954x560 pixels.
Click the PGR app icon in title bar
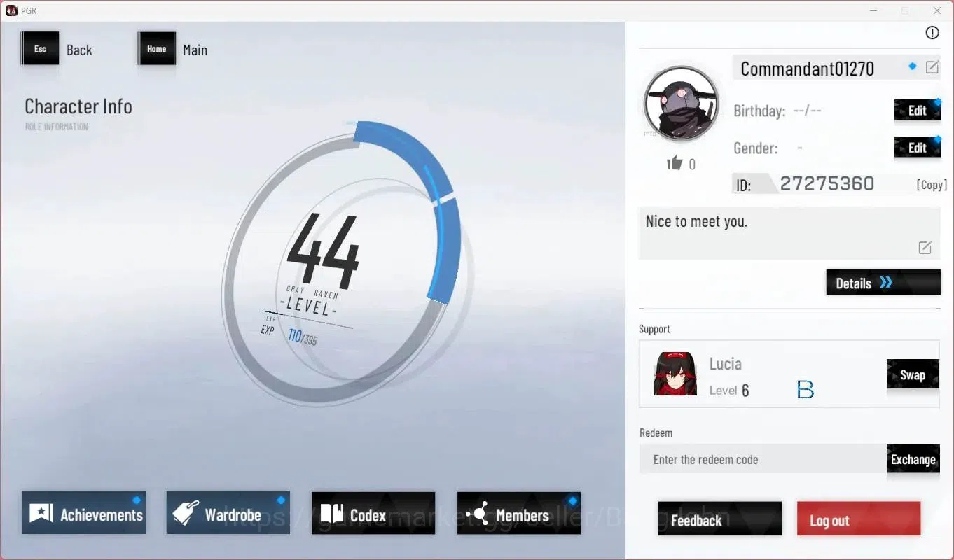[11, 10]
